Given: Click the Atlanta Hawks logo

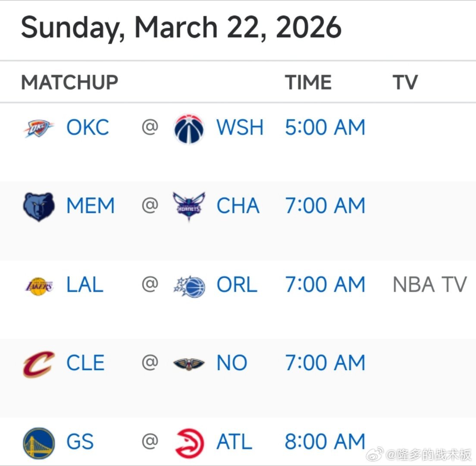Looking at the screenshot, I should [x=189, y=443].
